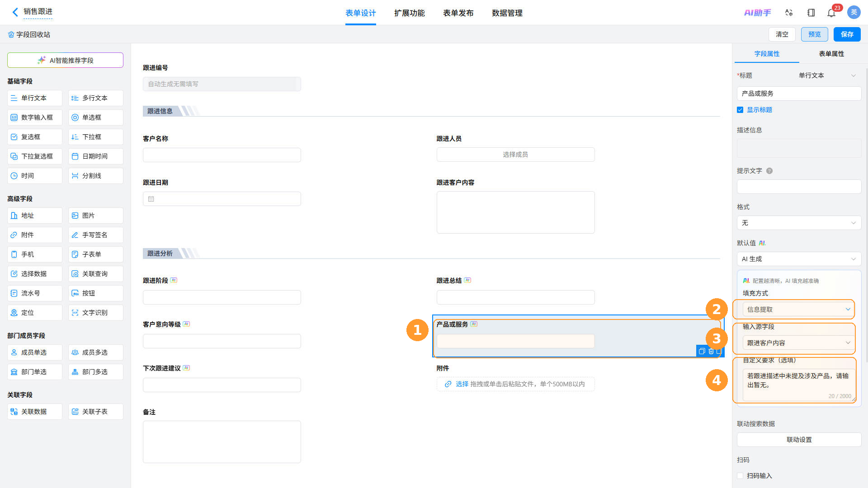Open the 字段属性 panel tab
The height and width of the screenshot is (488, 868).
[767, 54]
